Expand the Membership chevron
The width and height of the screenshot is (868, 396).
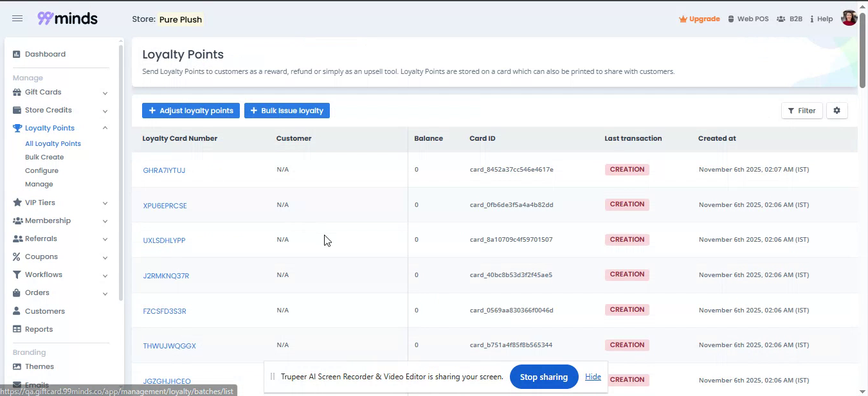[105, 222]
